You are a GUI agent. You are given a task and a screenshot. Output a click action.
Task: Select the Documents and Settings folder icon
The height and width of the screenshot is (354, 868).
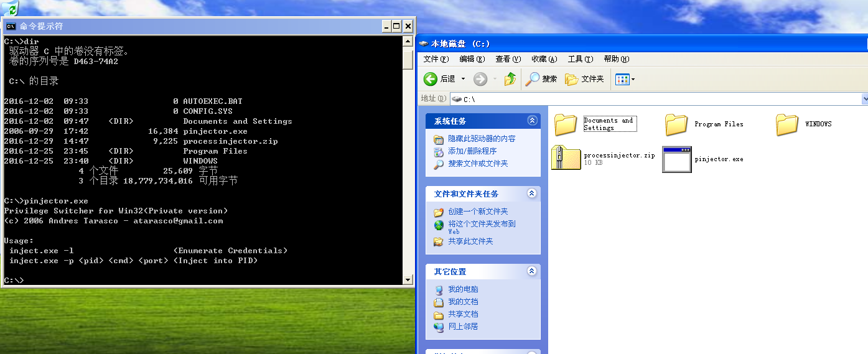566,124
